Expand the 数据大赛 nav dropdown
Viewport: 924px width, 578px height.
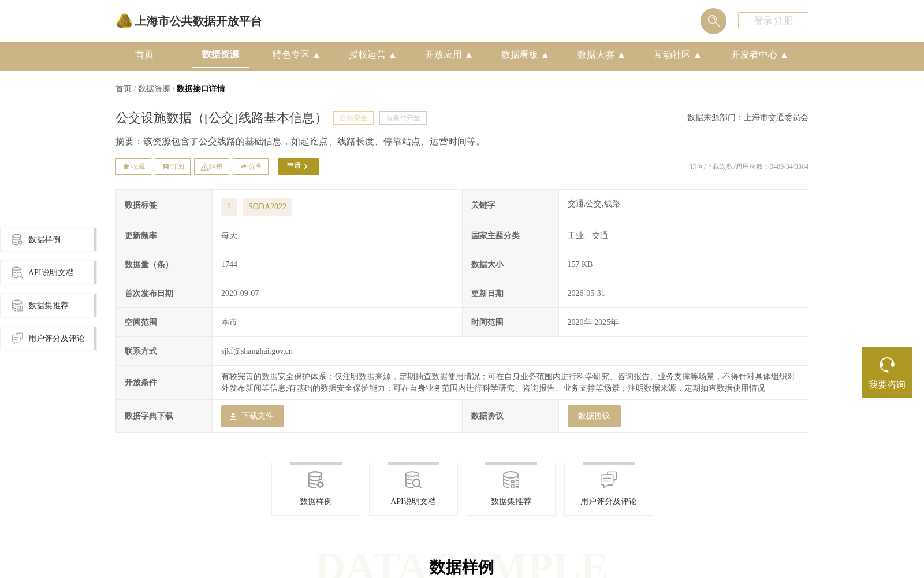click(601, 55)
